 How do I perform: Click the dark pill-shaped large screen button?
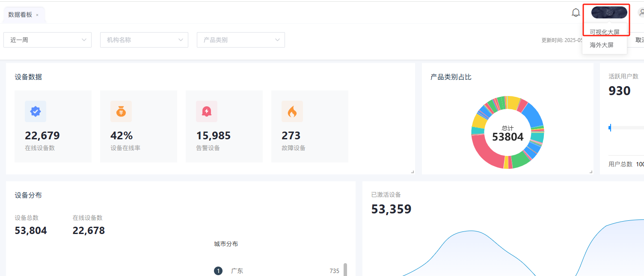[609, 13]
